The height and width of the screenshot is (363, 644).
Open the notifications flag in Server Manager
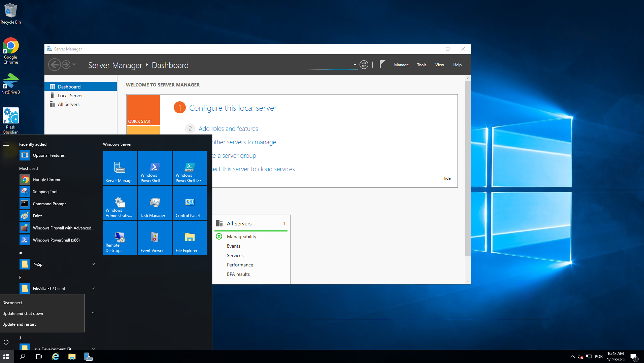[x=382, y=64]
